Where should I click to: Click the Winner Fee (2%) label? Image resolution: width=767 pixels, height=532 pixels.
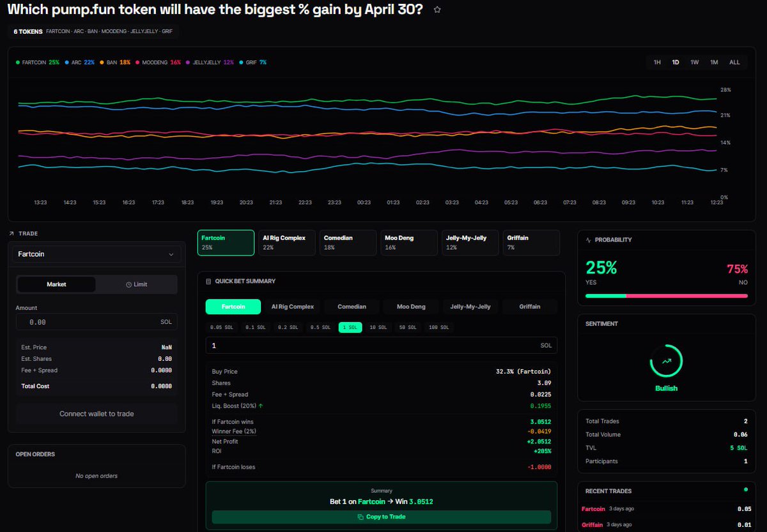(x=234, y=432)
